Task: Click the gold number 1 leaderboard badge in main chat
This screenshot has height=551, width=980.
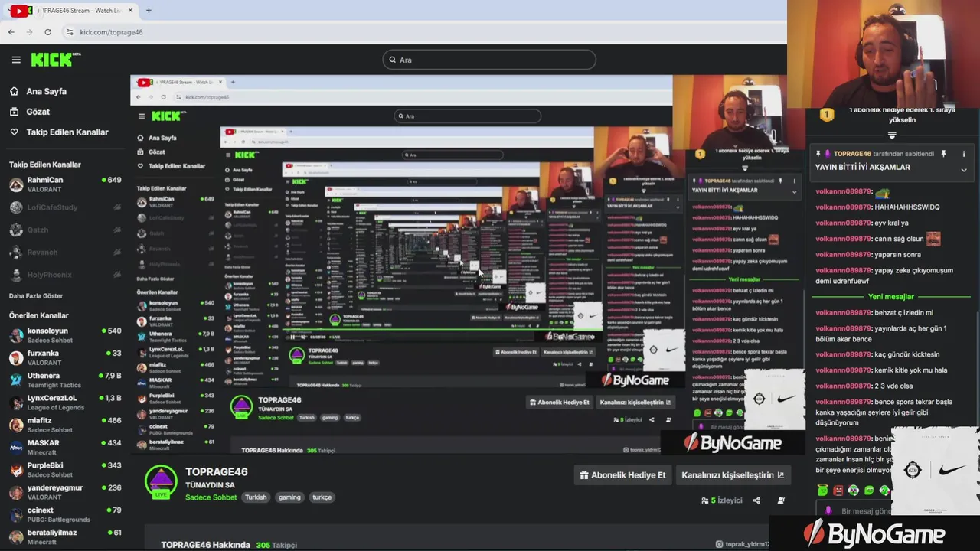Action: tap(827, 115)
